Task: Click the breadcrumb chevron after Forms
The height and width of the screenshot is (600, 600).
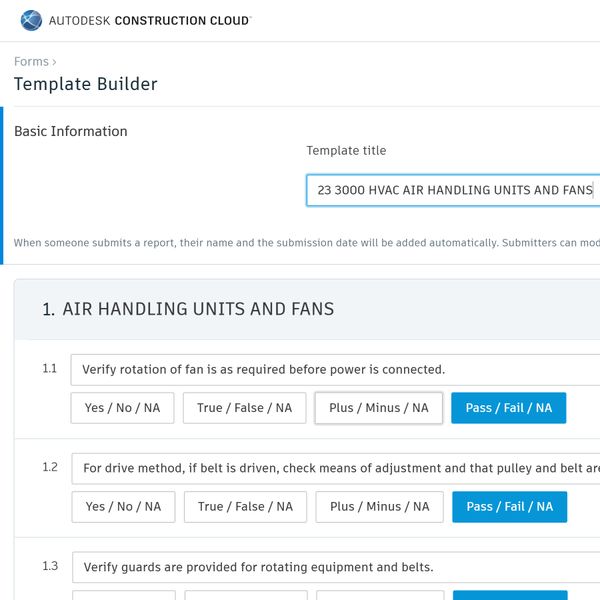Action: [x=54, y=62]
